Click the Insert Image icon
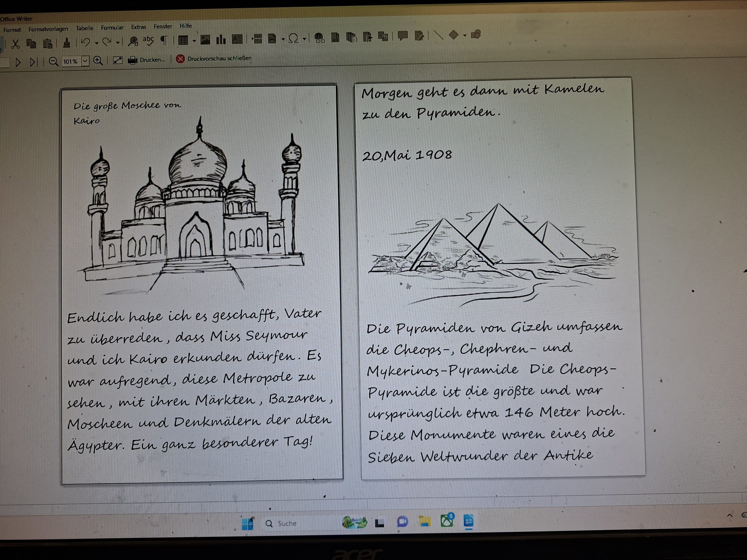747x560 pixels. click(205, 40)
